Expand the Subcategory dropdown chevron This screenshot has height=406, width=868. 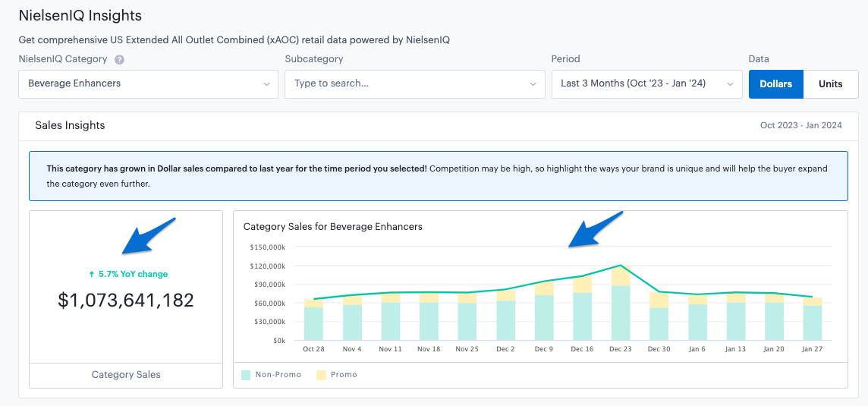point(533,84)
